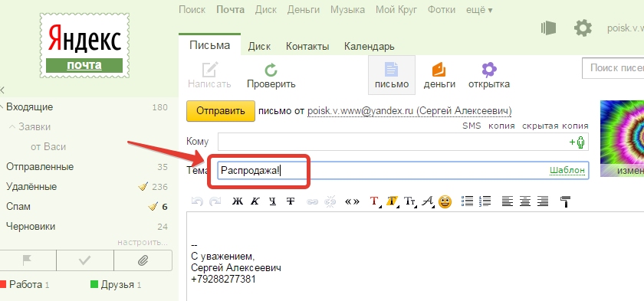Open the Календарь tab
The width and height of the screenshot is (644, 301).
(370, 47)
